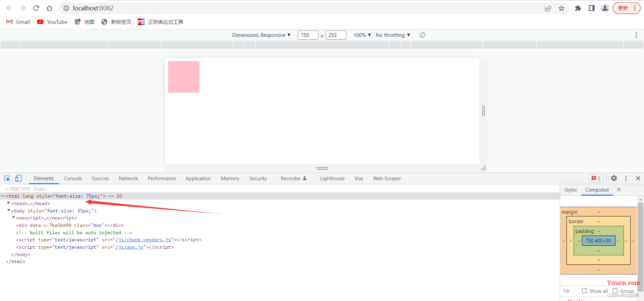Open DevTools customize three-dot menu

[x=626, y=178]
